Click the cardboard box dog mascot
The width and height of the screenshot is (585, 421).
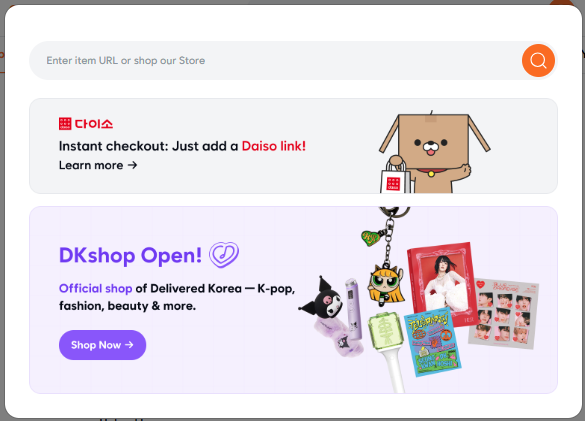pyautogui.click(x=435, y=152)
